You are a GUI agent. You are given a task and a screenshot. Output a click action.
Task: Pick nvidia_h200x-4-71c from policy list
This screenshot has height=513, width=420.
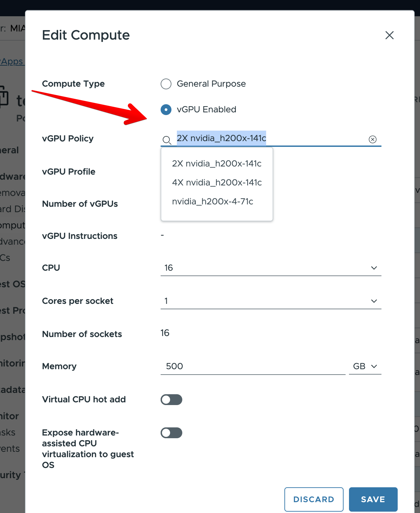213,201
